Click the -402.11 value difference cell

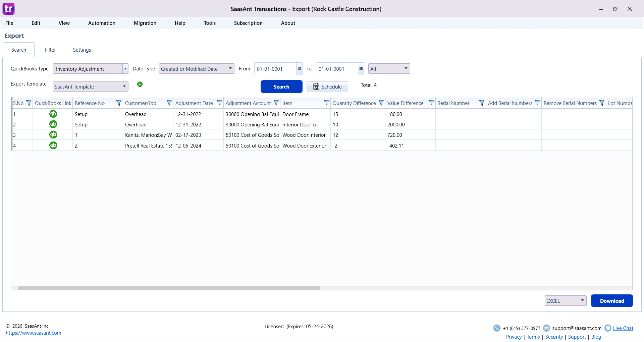[410, 146]
